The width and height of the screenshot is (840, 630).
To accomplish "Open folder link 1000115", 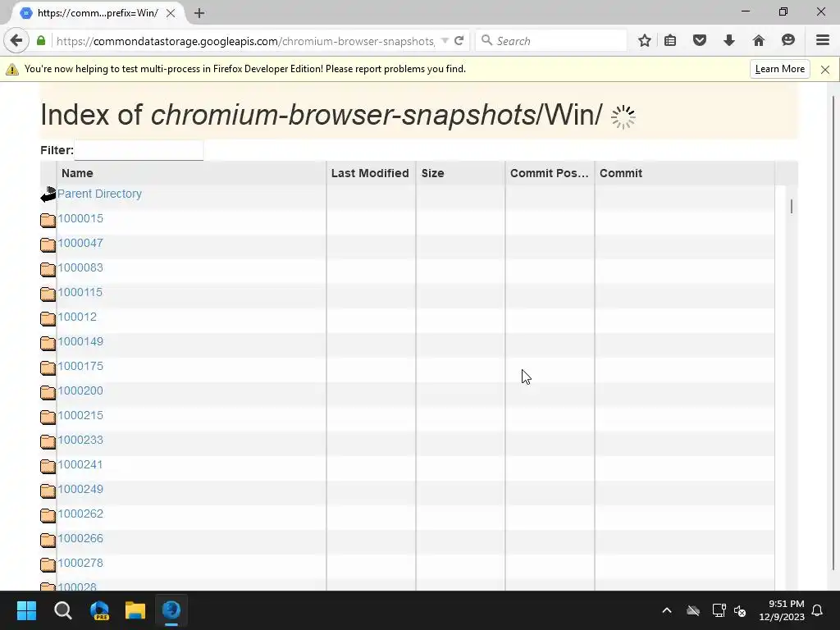I will (80, 293).
